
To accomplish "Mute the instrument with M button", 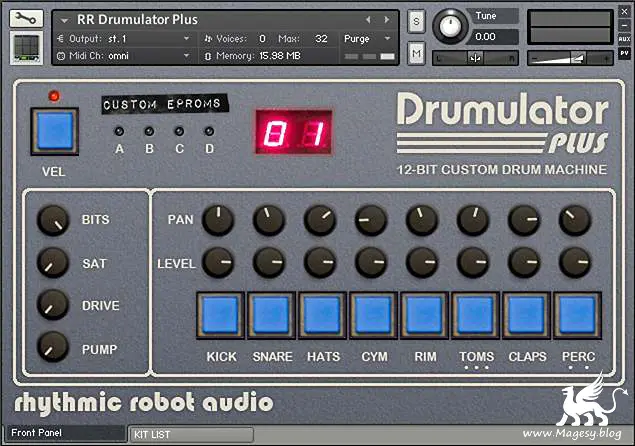I will [416, 53].
